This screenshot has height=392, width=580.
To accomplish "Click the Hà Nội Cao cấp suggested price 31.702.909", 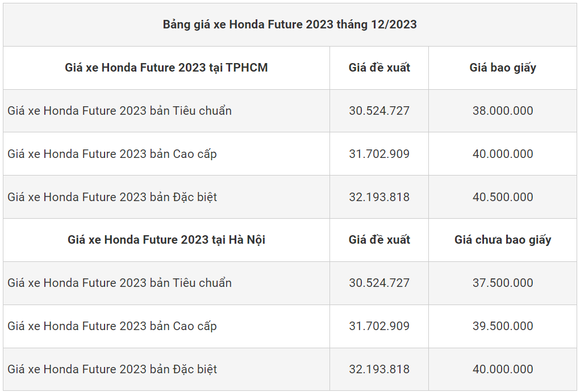I will 379,326.
